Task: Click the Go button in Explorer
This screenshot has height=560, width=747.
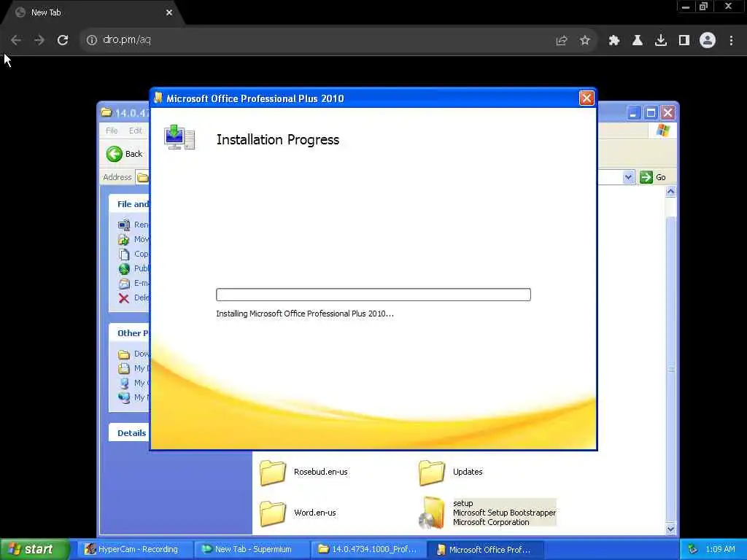Action: tap(653, 177)
